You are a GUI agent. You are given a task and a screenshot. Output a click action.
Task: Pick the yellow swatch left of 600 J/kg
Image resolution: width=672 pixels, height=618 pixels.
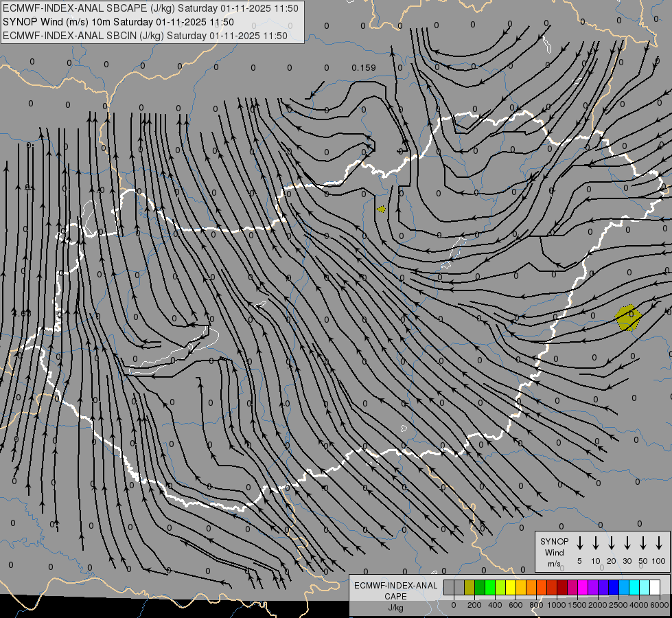[x=511, y=587]
